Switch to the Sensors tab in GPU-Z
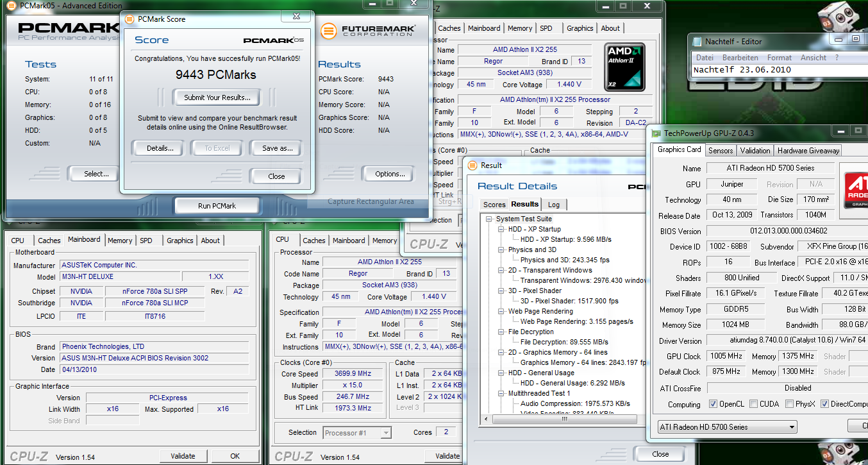 721,151
